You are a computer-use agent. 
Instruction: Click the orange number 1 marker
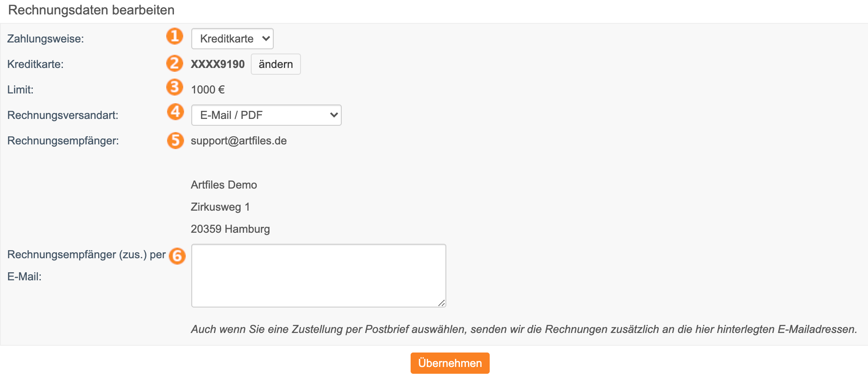(174, 36)
